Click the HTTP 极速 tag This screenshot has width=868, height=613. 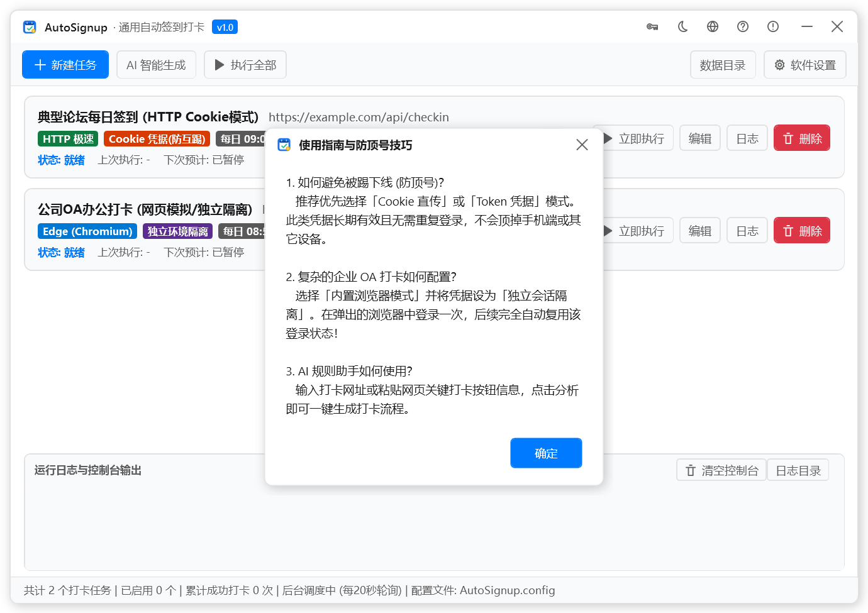pos(68,139)
